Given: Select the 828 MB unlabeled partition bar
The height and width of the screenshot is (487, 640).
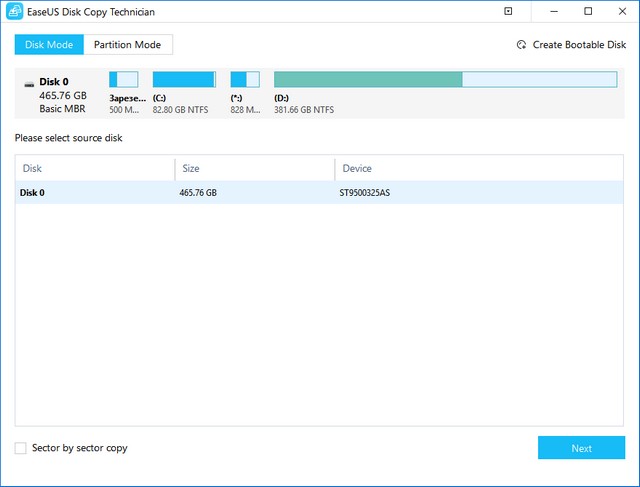Looking at the screenshot, I should click(245, 79).
